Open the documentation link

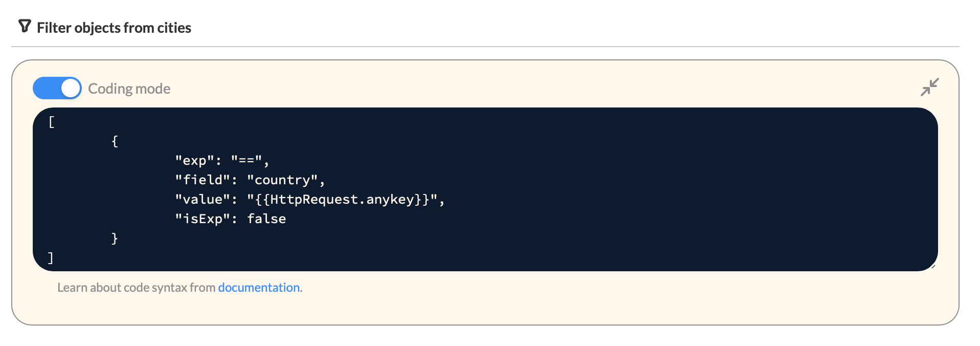click(x=259, y=288)
